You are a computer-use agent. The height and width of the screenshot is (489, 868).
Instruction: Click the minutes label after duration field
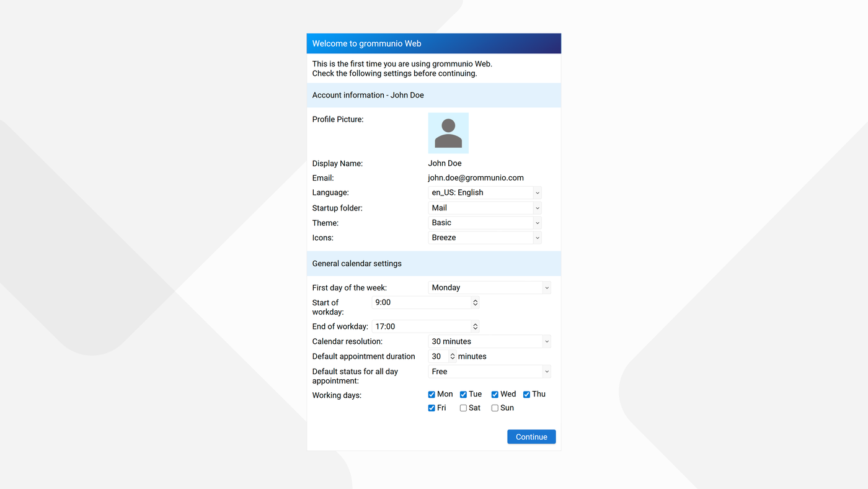pos(472,357)
